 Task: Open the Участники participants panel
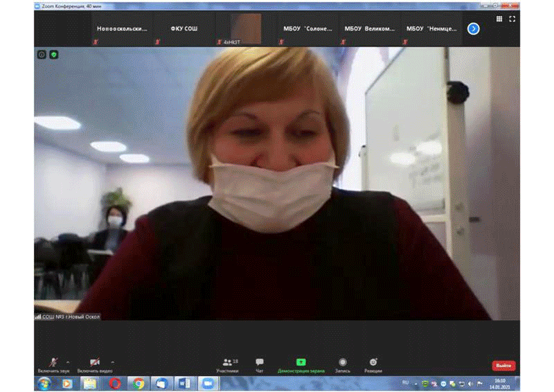(x=227, y=364)
